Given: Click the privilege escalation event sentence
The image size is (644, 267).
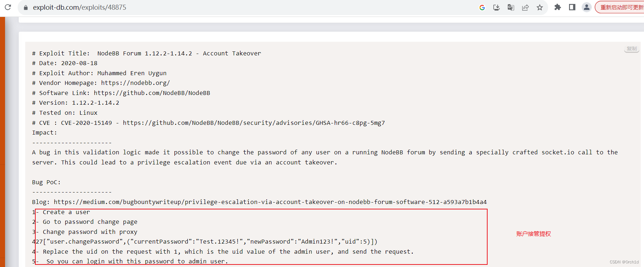Looking at the screenshot, I should point(199,162).
